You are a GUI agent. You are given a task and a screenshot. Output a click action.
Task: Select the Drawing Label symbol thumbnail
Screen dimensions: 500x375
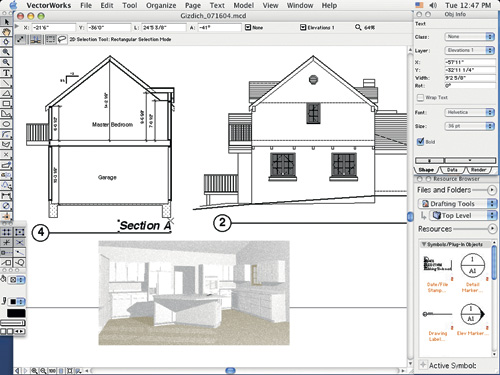(437, 314)
